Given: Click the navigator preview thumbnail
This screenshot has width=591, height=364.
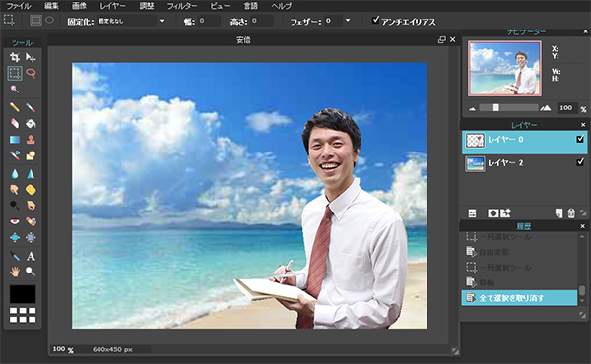Looking at the screenshot, I should 504,68.
